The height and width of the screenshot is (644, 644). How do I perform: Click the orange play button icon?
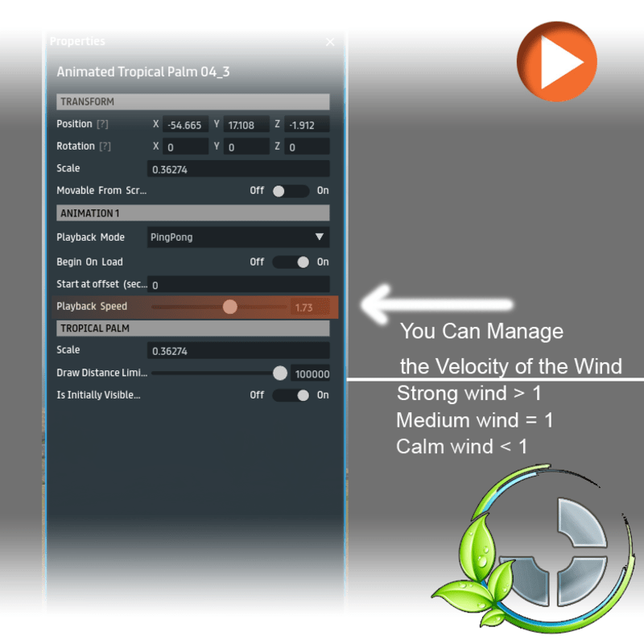coord(556,62)
